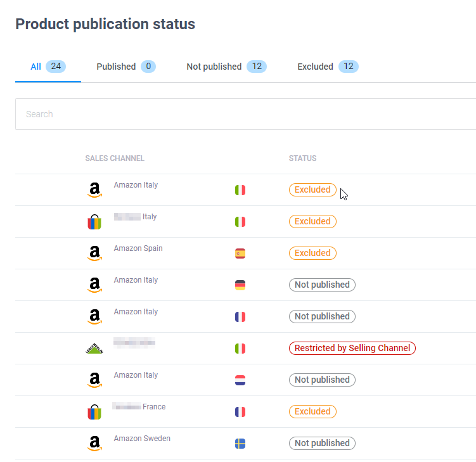Click the Leroy Merlin channel logo
The image size is (476, 462).
pyautogui.click(x=94, y=349)
